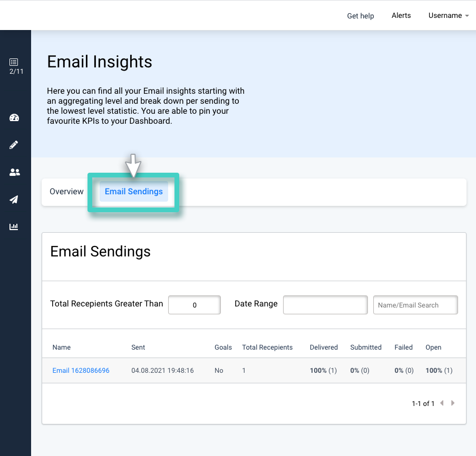The height and width of the screenshot is (456, 476).
Task: Open the dashboard gauge sidebar icon
Action: (x=14, y=117)
